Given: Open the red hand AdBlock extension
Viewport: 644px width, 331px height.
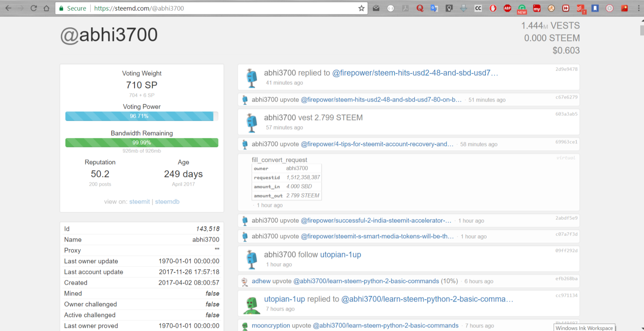Looking at the screenshot, I should click(x=493, y=8).
